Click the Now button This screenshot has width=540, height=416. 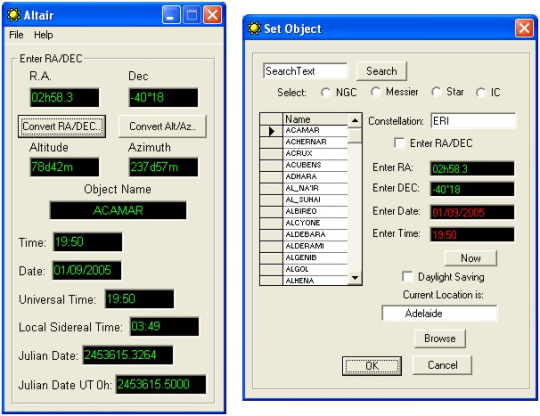[470, 258]
